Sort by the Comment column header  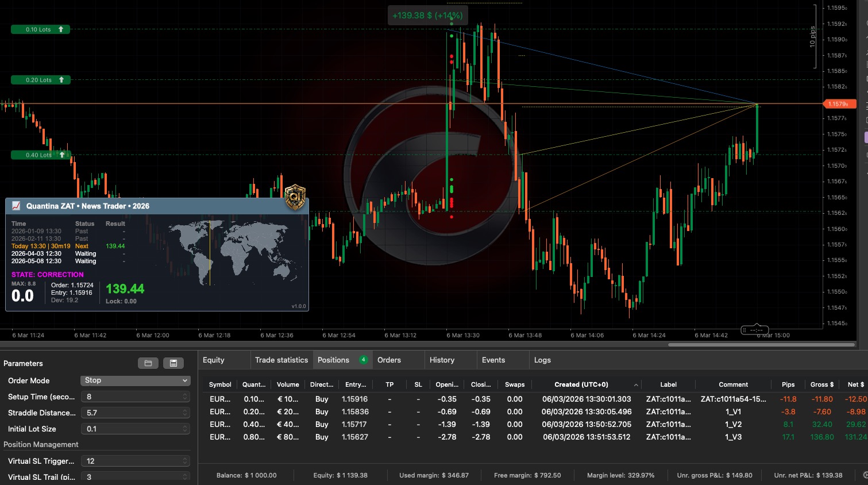coord(733,384)
